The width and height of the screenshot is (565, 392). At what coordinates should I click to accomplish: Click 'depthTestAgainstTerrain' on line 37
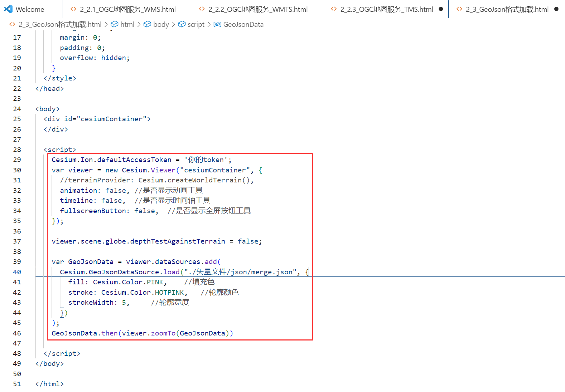178,241
